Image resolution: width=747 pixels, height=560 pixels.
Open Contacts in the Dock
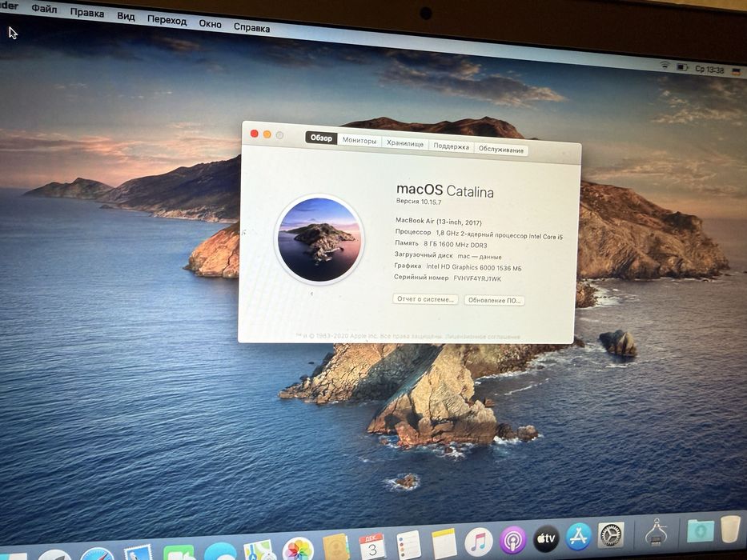(335, 546)
